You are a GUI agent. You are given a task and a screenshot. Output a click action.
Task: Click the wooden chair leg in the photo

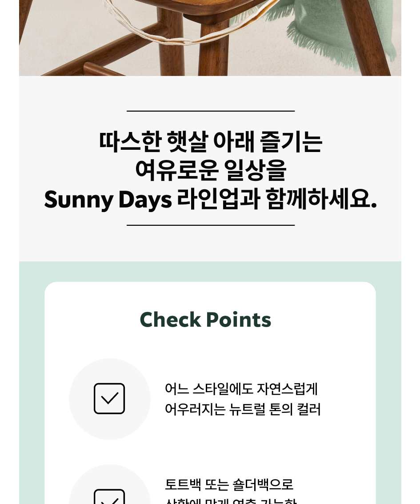pyautogui.click(x=213, y=48)
